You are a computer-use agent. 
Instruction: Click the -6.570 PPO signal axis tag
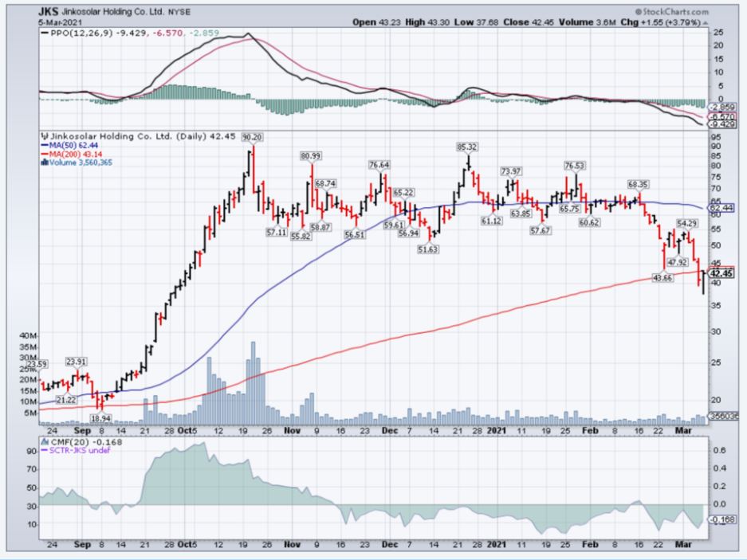(723, 116)
